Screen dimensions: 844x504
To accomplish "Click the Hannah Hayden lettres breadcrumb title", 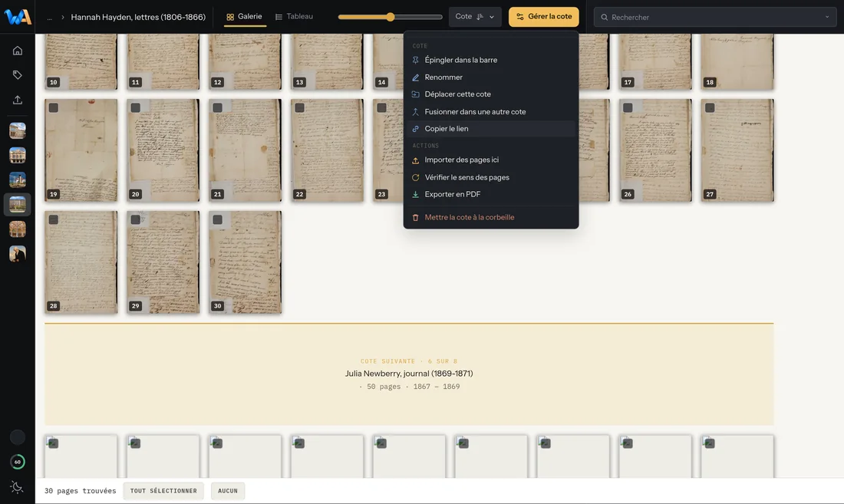I will (x=138, y=17).
